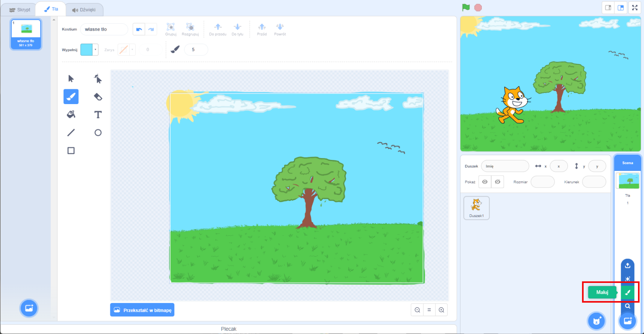644x334 pixels.
Task: Open the choose sprite button
Action: [597, 321]
